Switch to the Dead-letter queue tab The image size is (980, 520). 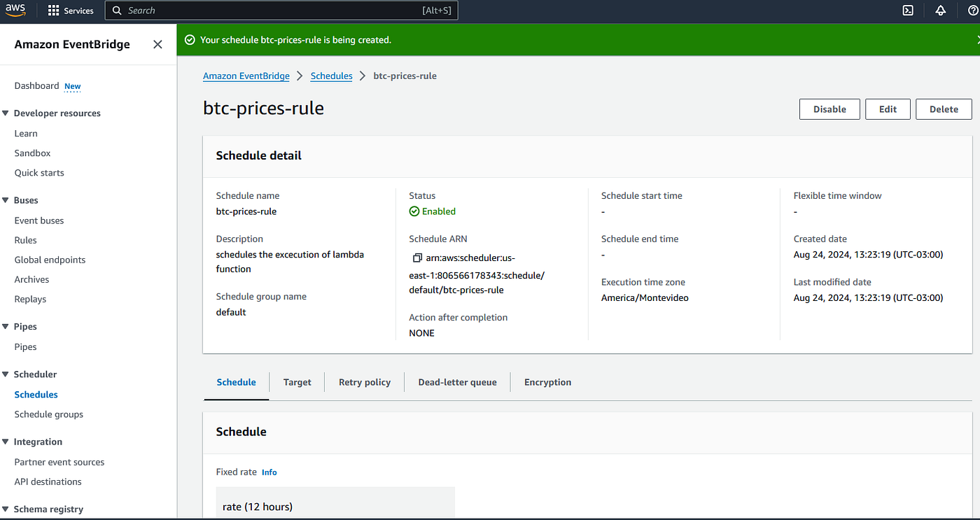coord(457,382)
